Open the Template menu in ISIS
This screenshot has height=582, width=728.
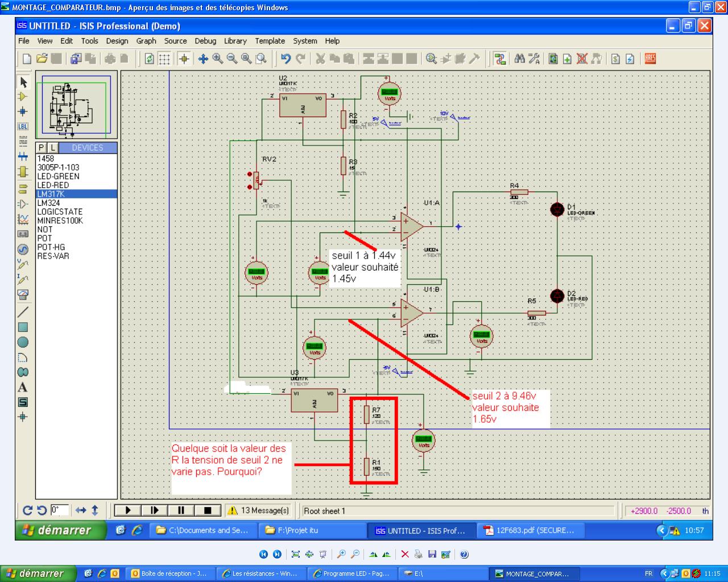coord(270,41)
